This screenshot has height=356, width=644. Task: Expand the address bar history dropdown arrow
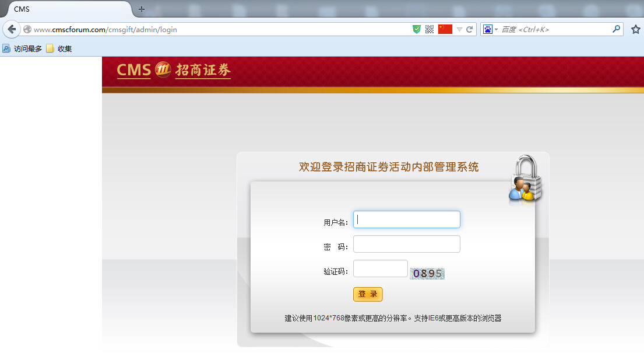[460, 30]
